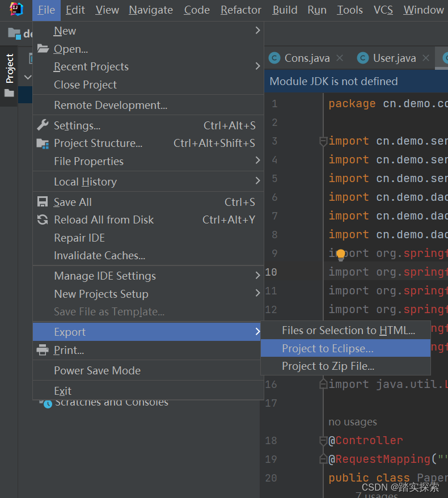This screenshot has width=448, height=498.
Task: Click fold end marker at line 16
Action: coord(323,384)
